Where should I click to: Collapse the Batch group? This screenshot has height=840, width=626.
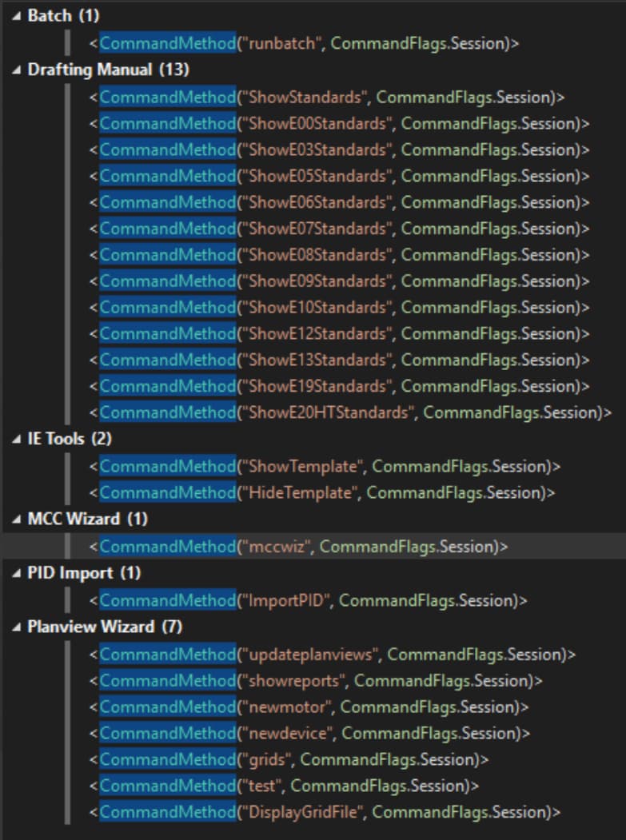click(x=18, y=16)
